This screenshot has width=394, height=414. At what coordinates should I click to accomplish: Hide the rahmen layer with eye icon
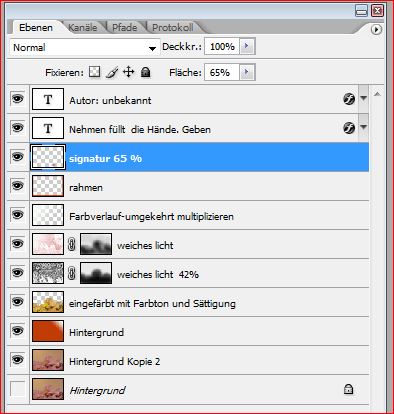tap(17, 185)
